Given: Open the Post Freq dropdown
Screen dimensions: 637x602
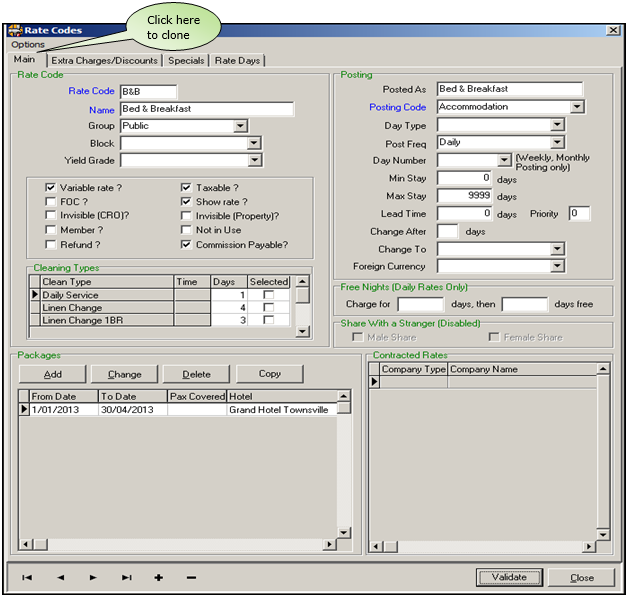Looking at the screenshot, I should [557, 143].
